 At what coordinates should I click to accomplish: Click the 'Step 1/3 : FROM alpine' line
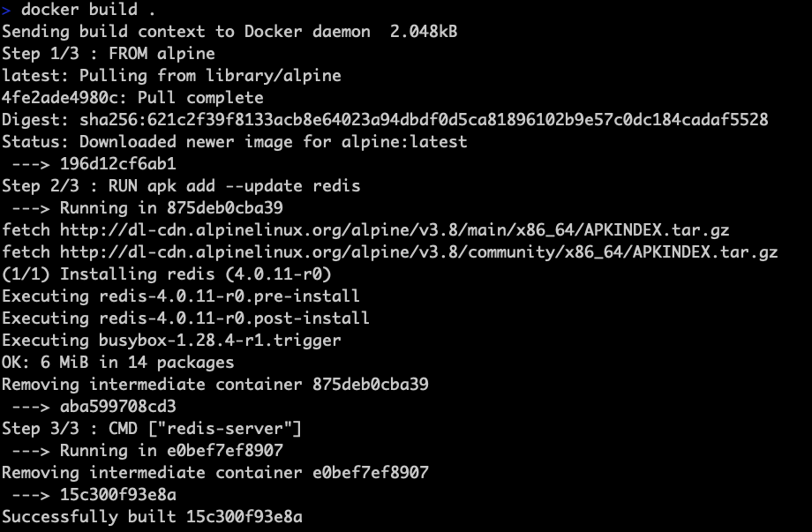109,54
